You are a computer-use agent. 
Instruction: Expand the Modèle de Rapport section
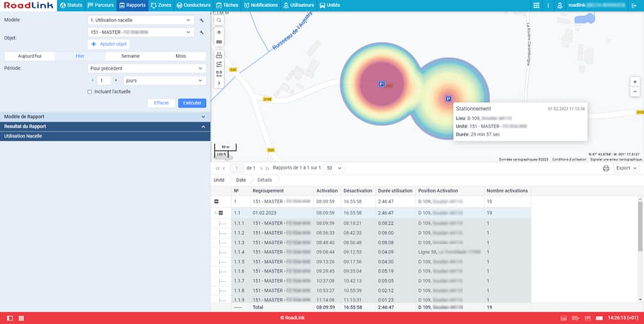[x=104, y=116]
